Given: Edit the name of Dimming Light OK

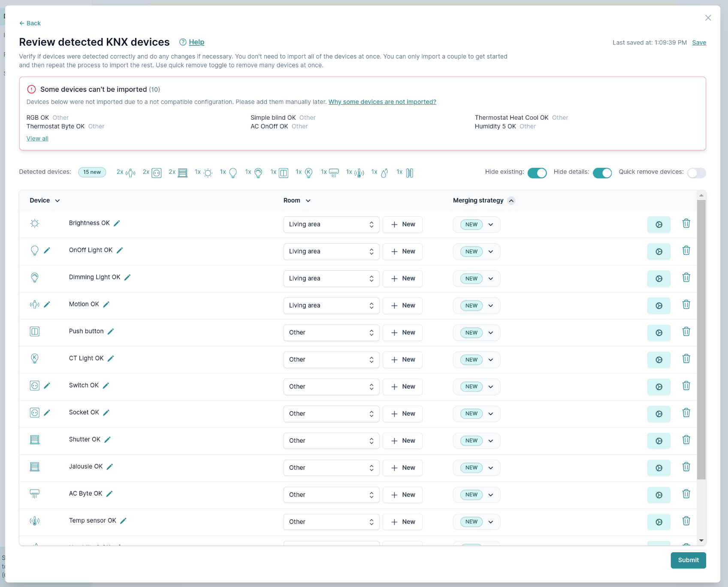Looking at the screenshot, I should tap(127, 278).
